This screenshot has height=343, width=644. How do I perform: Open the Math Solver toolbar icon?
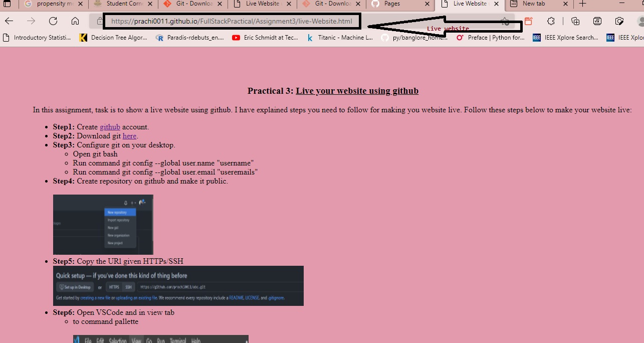point(597,22)
